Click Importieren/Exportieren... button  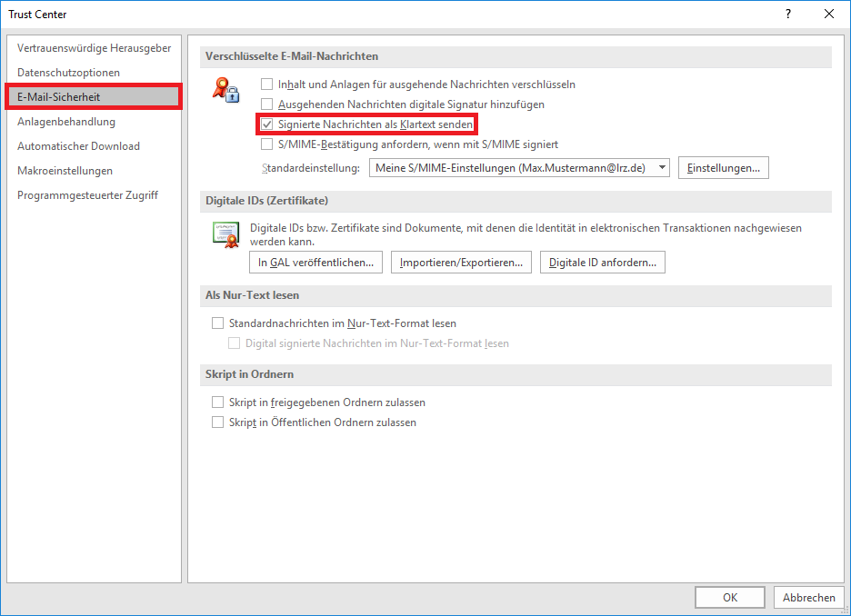pos(462,263)
